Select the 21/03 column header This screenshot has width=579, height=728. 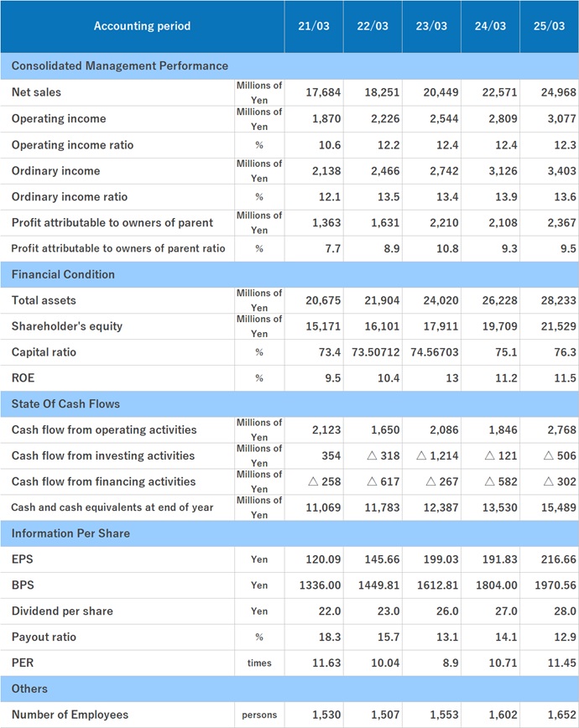(314, 26)
